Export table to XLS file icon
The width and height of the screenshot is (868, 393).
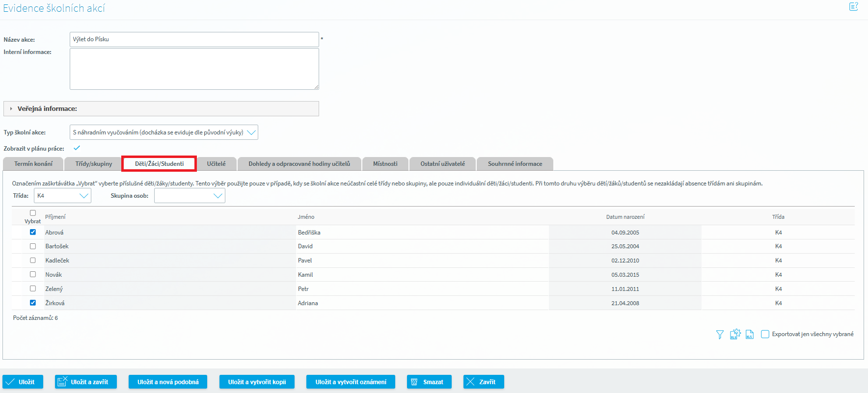coord(750,335)
